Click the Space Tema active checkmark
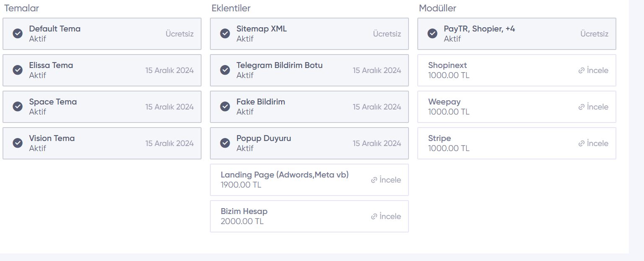This screenshot has width=644, height=261. tap(18, 107)
